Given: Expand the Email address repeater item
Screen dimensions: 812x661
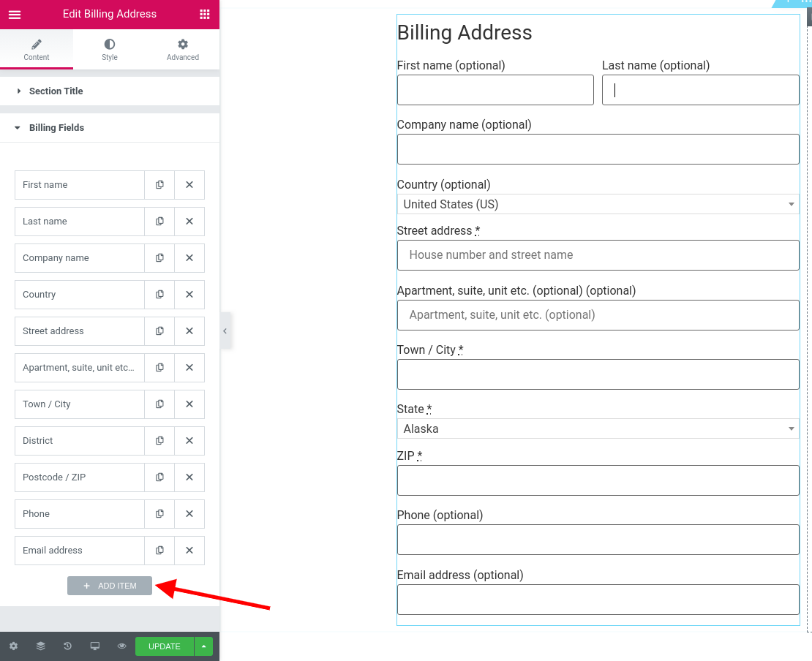Looking at the screenshot, I should 80,551.
